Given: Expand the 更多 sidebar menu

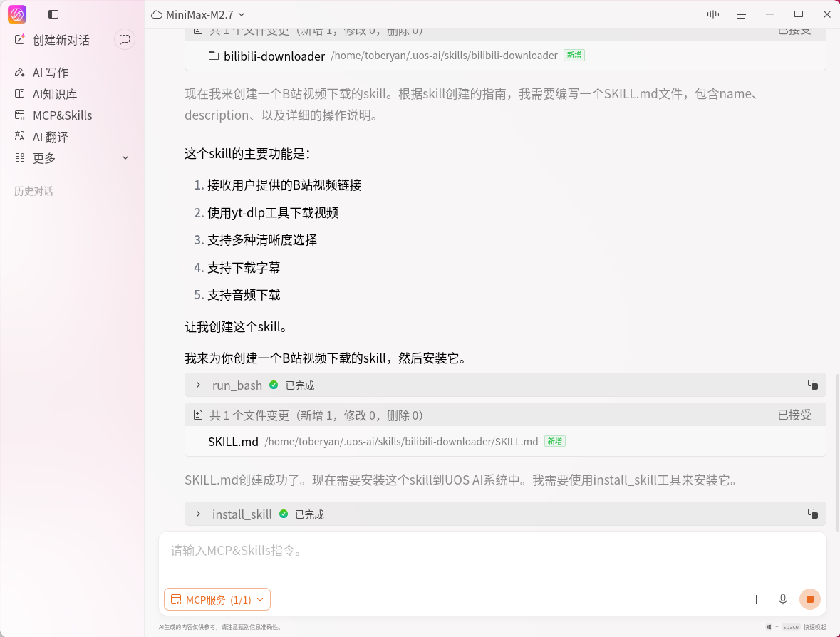Looking at the screenshot, I should point(73,158).
